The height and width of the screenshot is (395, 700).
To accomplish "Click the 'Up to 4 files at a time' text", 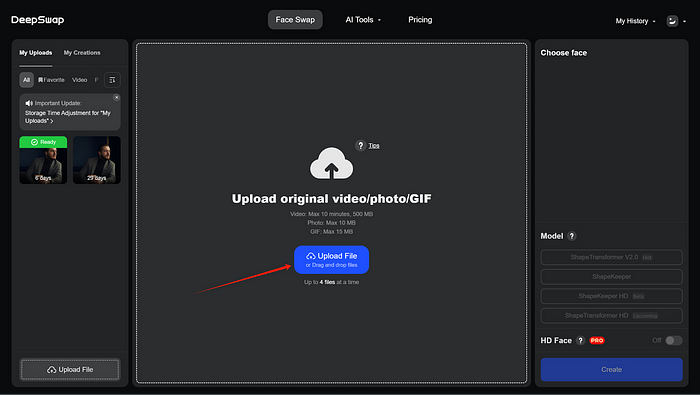I will click(331, 282).
